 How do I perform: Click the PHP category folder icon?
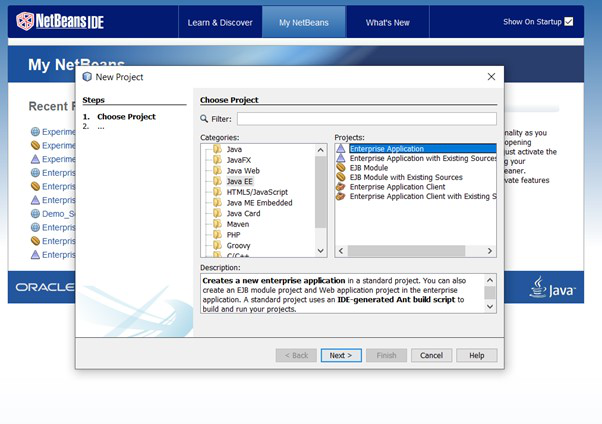[x=217, y=235]
